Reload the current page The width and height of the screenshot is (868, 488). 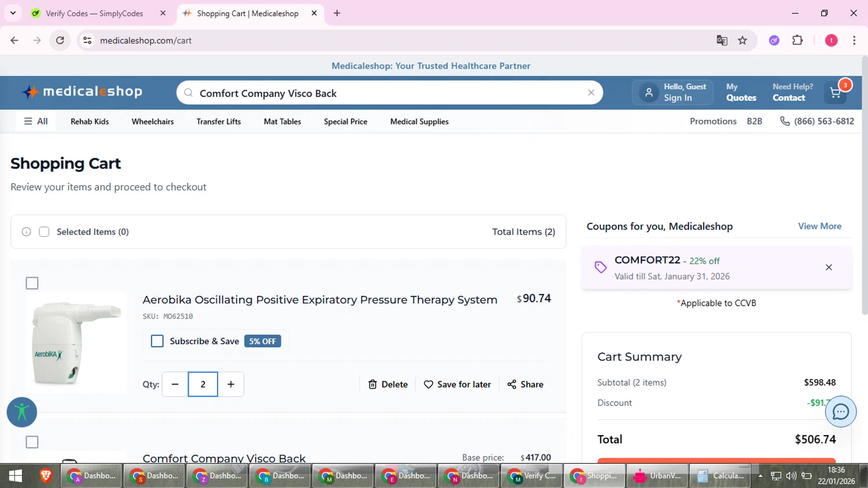pos(60,41)
